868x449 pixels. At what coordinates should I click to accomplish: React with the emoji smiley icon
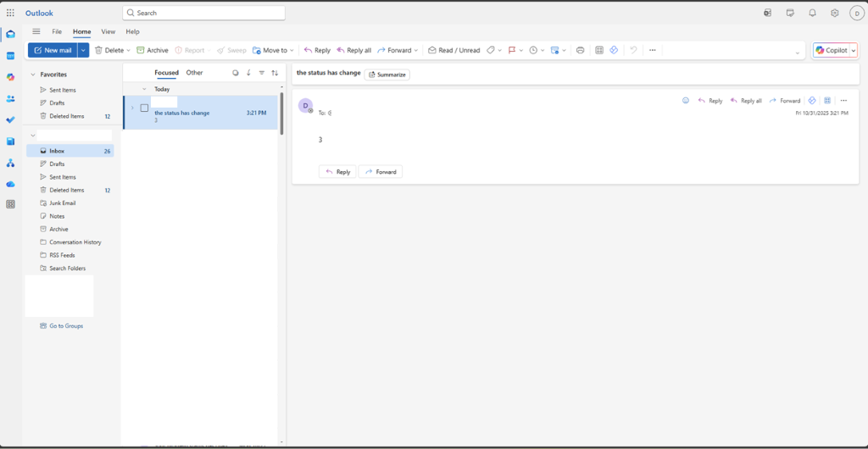point(685,101)
